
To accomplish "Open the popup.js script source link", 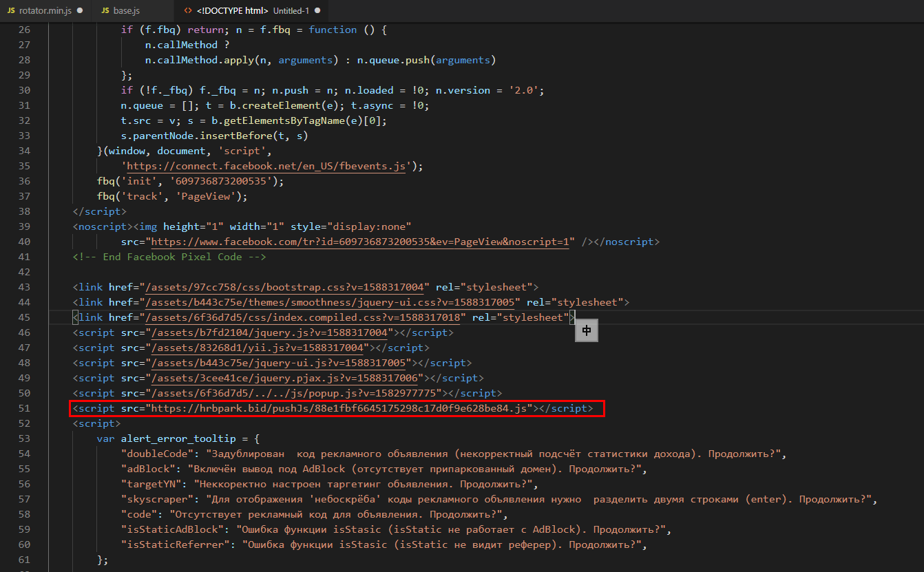I will click(294, 393).
